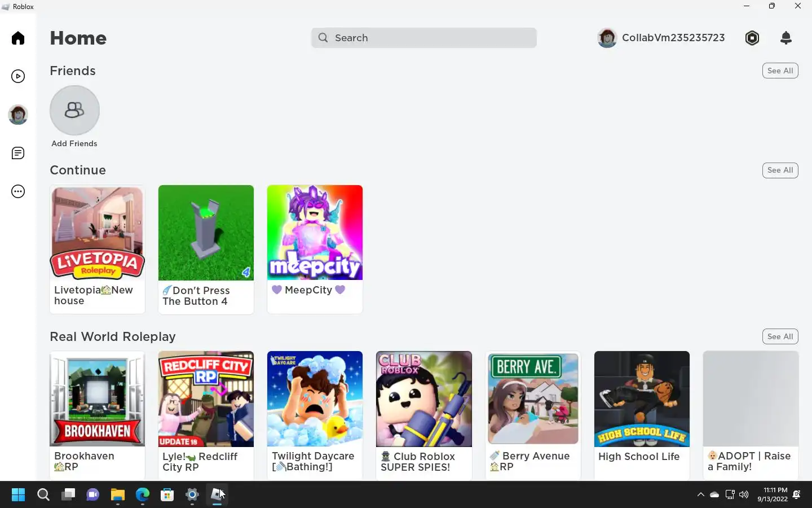Image resolution: width=812 pixels, height=508 pixels.
Task: Open the Avatar icon in sidebar
Action: 18,115
